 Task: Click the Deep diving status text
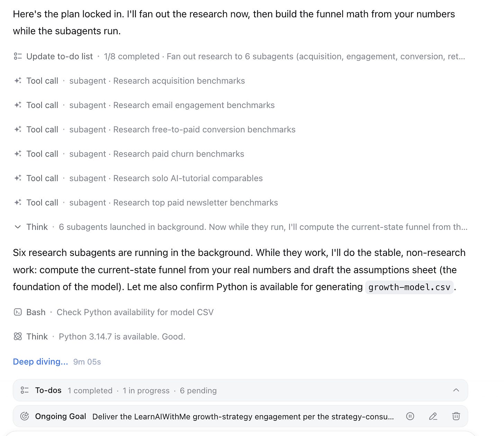(40, 362)
